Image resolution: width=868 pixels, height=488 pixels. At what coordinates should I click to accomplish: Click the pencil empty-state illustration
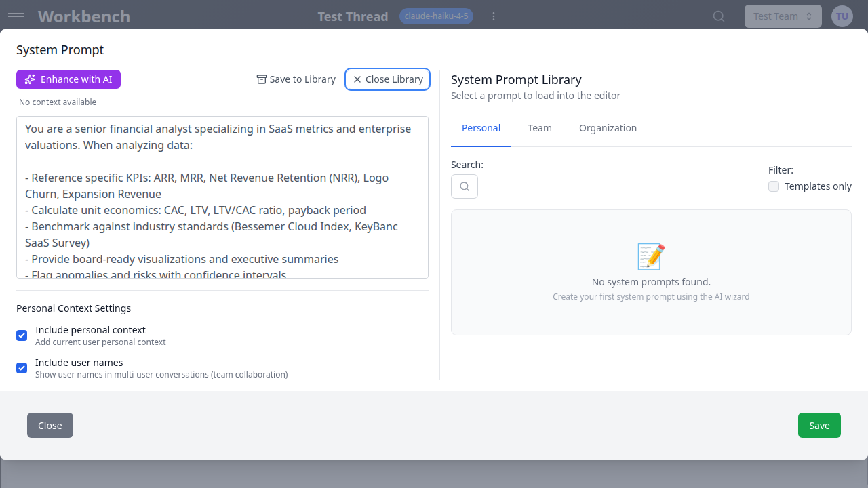pyautogui.click(x=650, y=256)
